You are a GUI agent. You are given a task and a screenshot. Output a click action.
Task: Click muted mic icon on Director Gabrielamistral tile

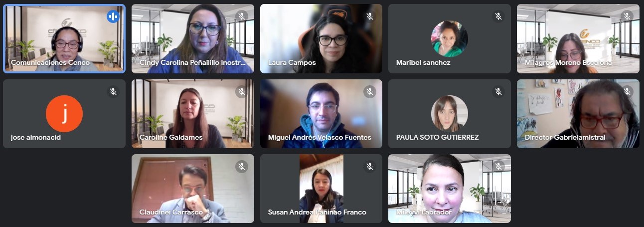pos(627,92)
